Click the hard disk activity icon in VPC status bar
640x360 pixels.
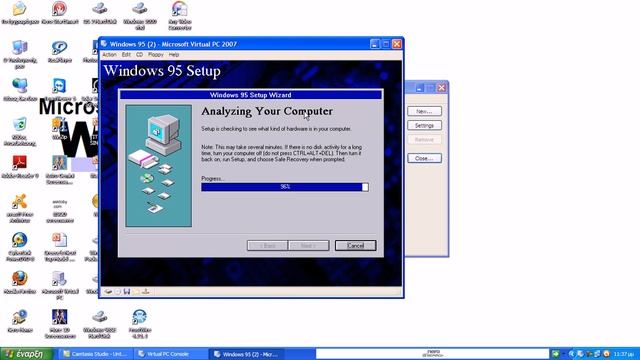coord(108,291)
